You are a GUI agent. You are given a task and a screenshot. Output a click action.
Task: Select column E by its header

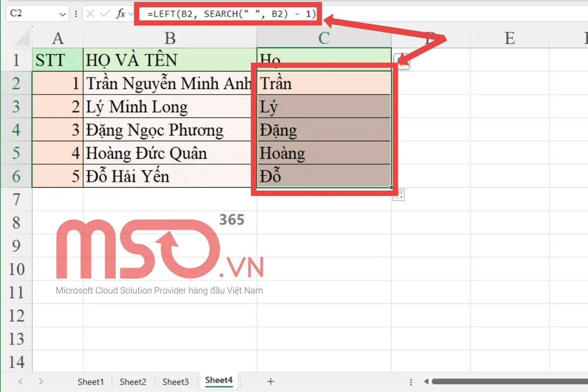510,37
